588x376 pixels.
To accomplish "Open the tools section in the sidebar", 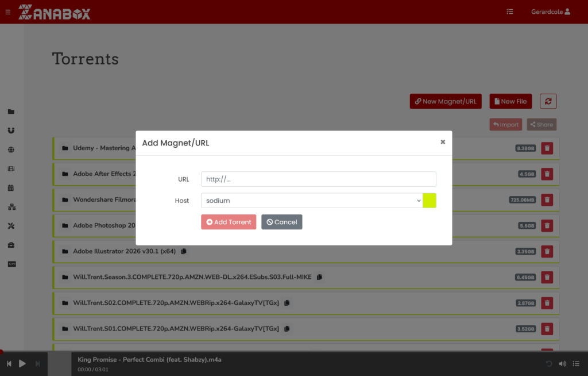I will coord(11,226).
